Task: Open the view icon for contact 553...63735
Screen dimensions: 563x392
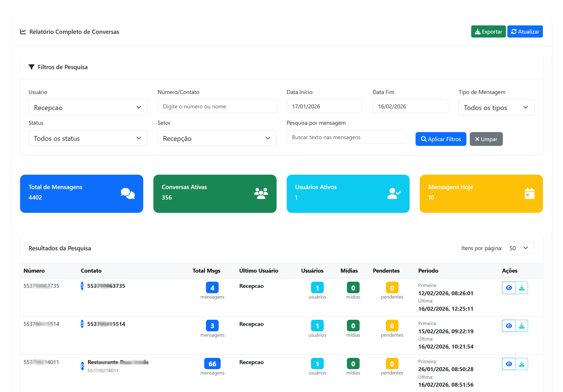Action: click(509, 288)
